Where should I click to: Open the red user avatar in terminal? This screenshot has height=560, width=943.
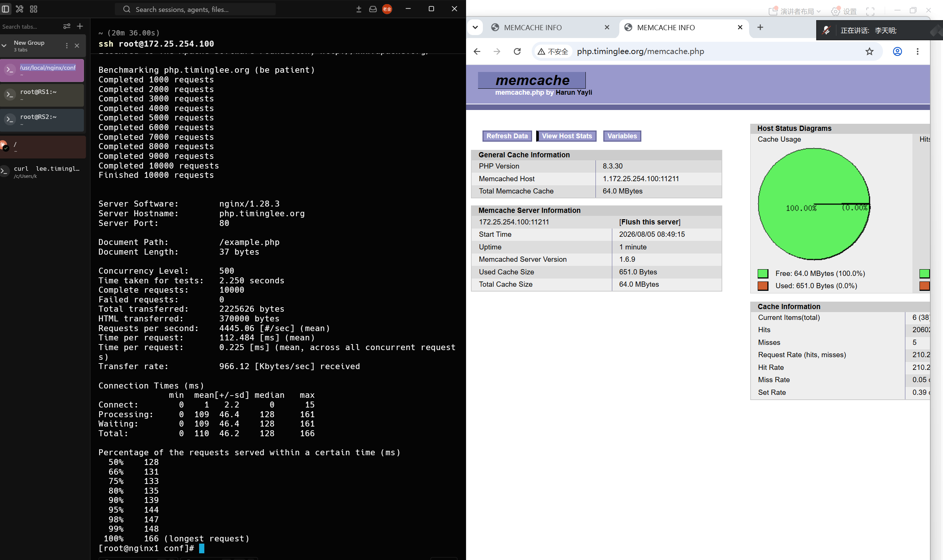387,9
